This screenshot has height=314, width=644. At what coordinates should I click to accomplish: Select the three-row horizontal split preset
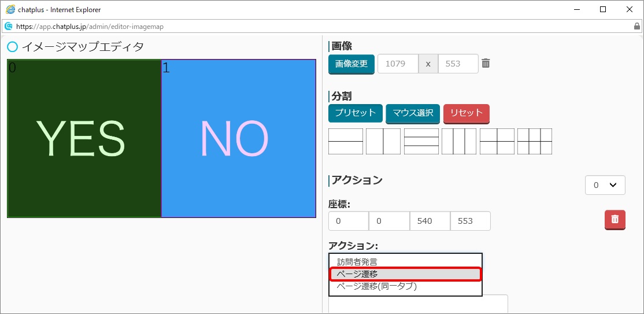click(x=421, y=141)
